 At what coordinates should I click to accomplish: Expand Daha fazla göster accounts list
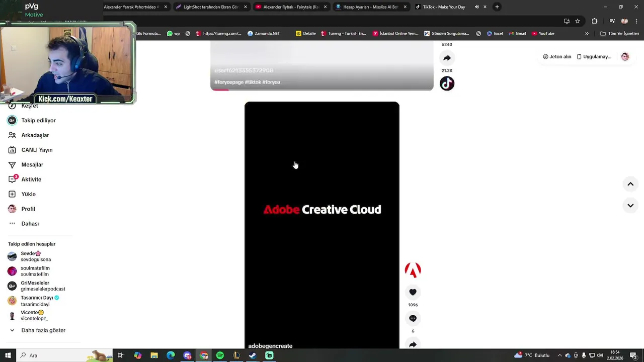[38, 330]
